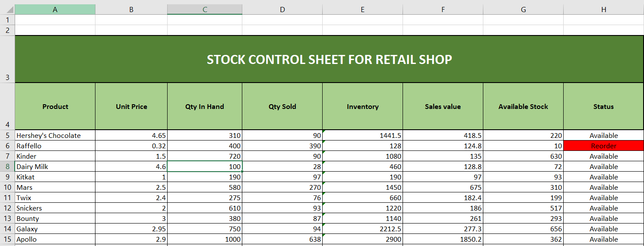
Task: Select Mars Sales value 675
Action: click(x=443, y=187)
